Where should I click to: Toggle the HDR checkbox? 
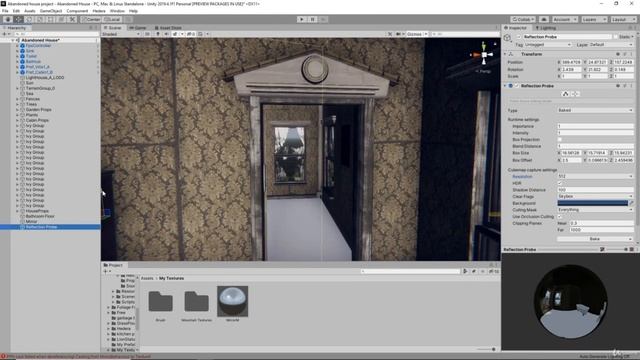560,183
